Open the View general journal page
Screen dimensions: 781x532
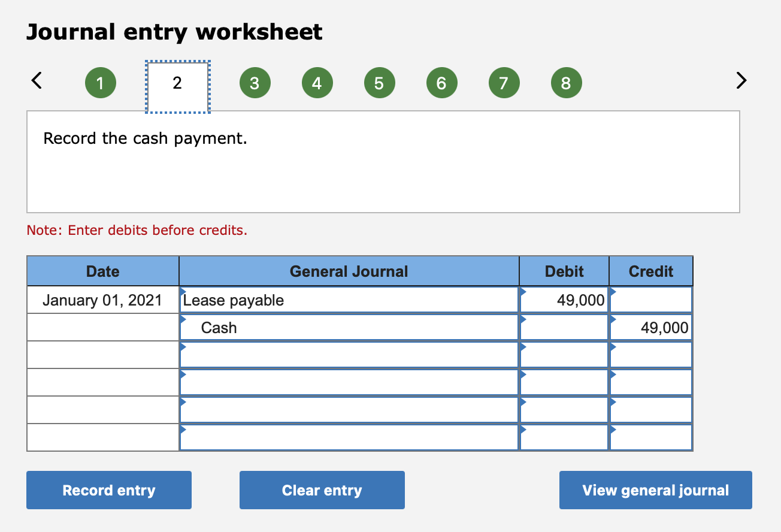pyautogui.click(x=655, y=490)
